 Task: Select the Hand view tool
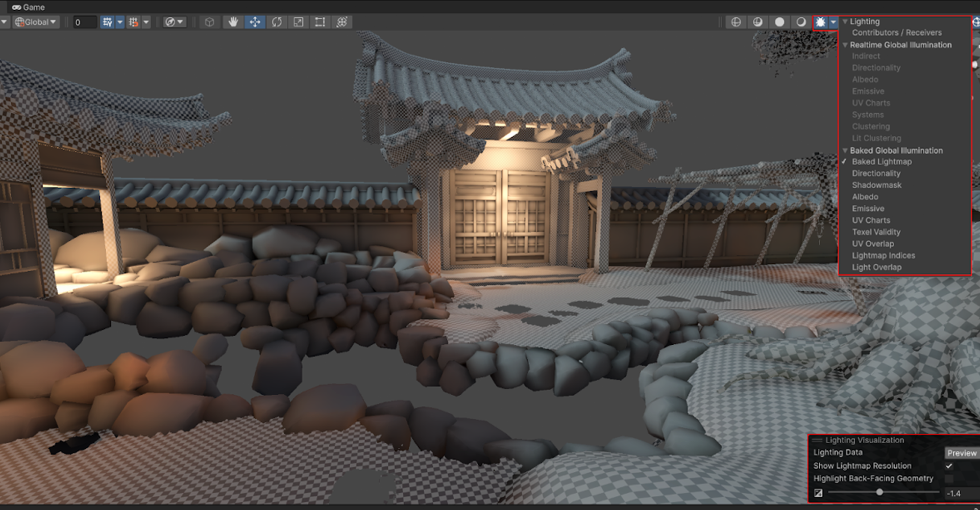233,22
